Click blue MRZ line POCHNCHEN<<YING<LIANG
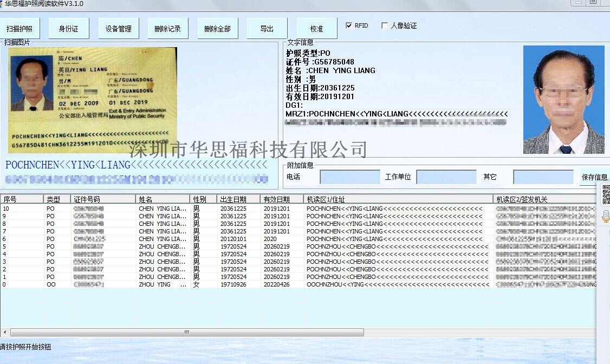This screenshot has width=610, height=364. coord(136,165)
